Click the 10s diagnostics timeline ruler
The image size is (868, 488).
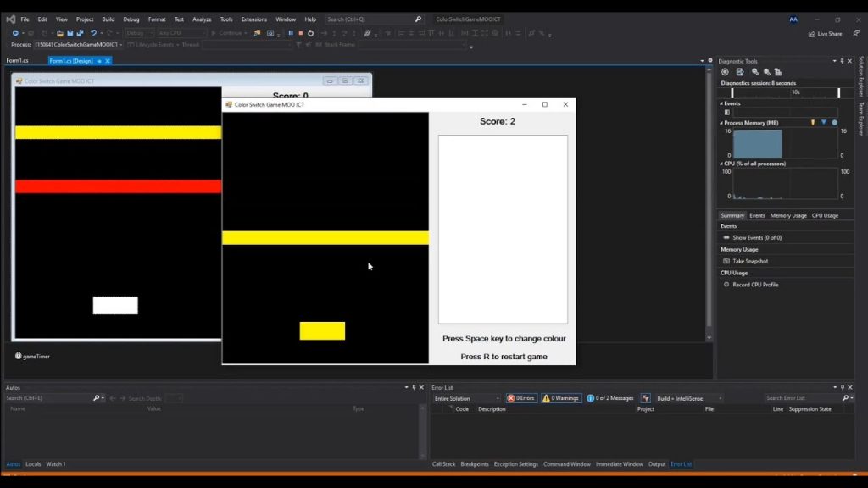point(794,92)
